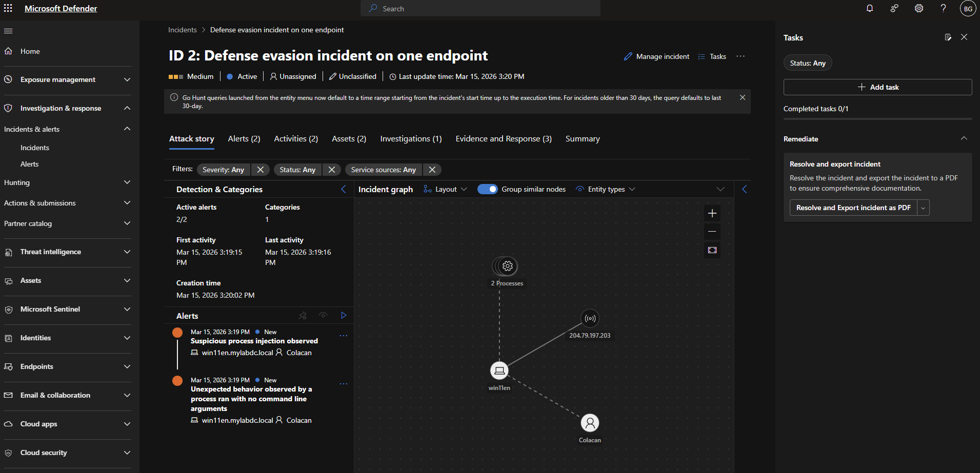Open the Entity types dropdown
The width and height of the screenshot is (980, 473).
pos(606,189)
